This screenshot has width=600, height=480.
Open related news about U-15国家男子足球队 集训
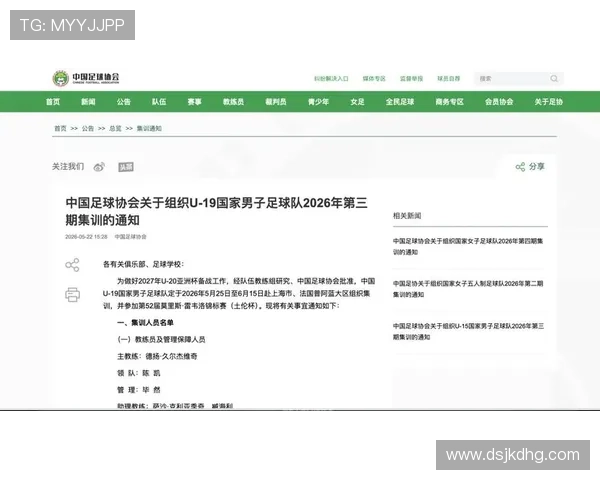468,331
